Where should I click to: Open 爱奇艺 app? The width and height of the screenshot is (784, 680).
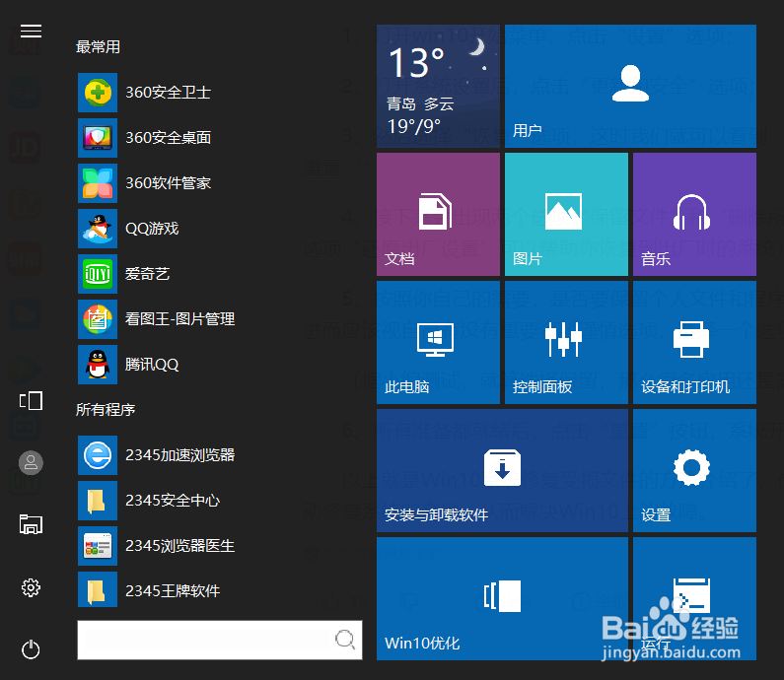point(124,274)
